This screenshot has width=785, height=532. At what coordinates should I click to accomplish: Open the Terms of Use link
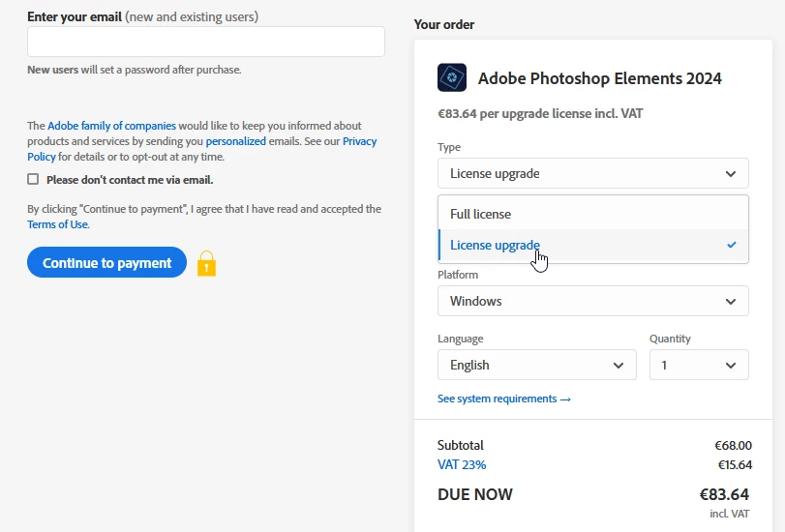click(57, 224)
